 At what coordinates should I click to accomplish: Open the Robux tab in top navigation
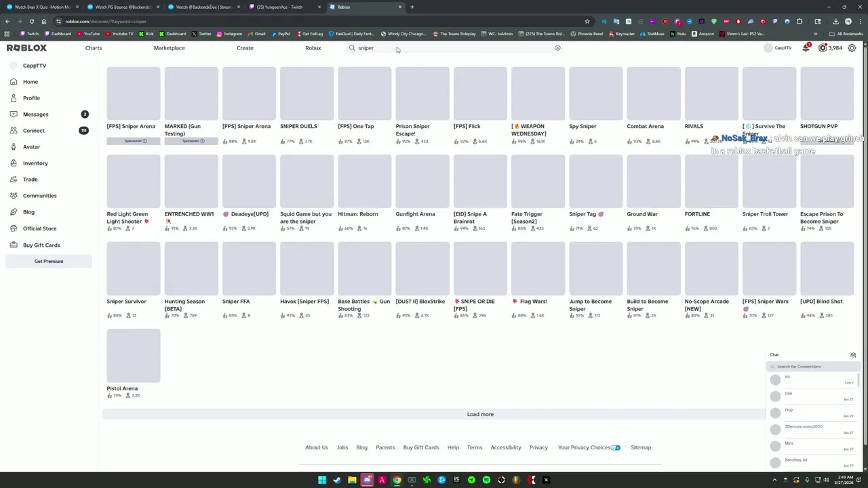coord(313,48)
